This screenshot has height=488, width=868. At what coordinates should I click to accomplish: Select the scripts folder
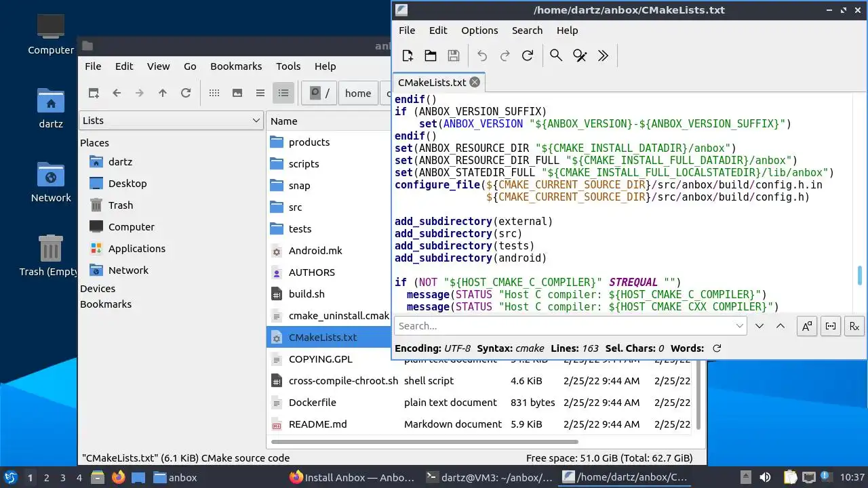(x=304, y=164)
